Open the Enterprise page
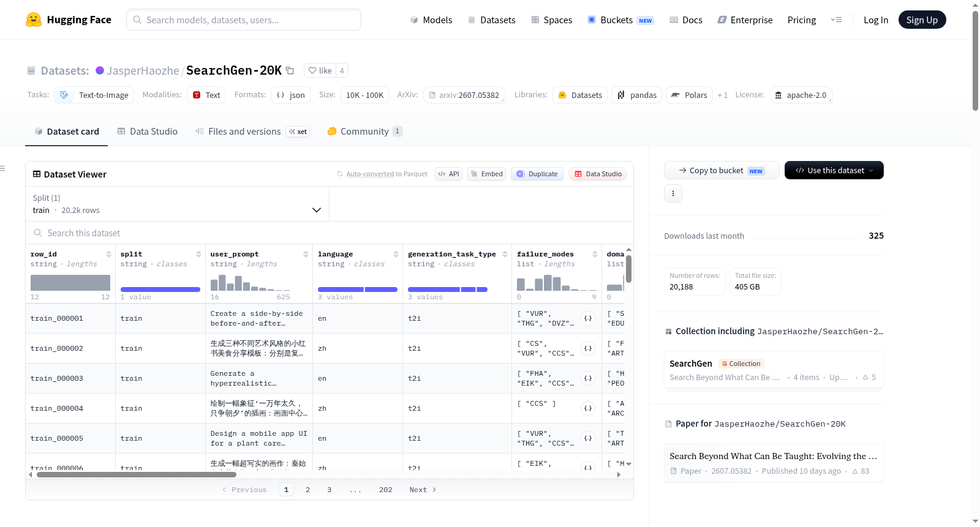Viewport: 980px width, 527px height. 745,20
